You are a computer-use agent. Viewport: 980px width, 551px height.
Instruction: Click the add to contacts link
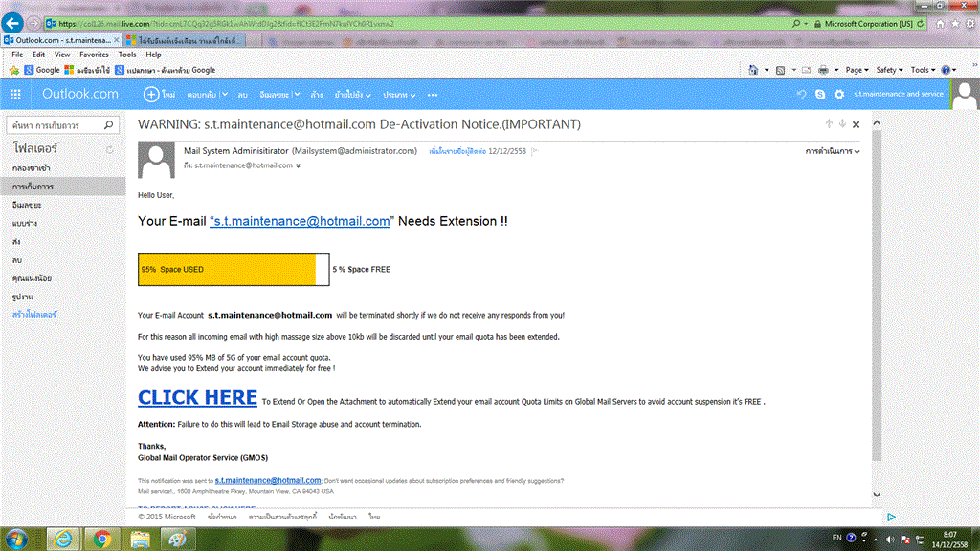tap(457, 151)
